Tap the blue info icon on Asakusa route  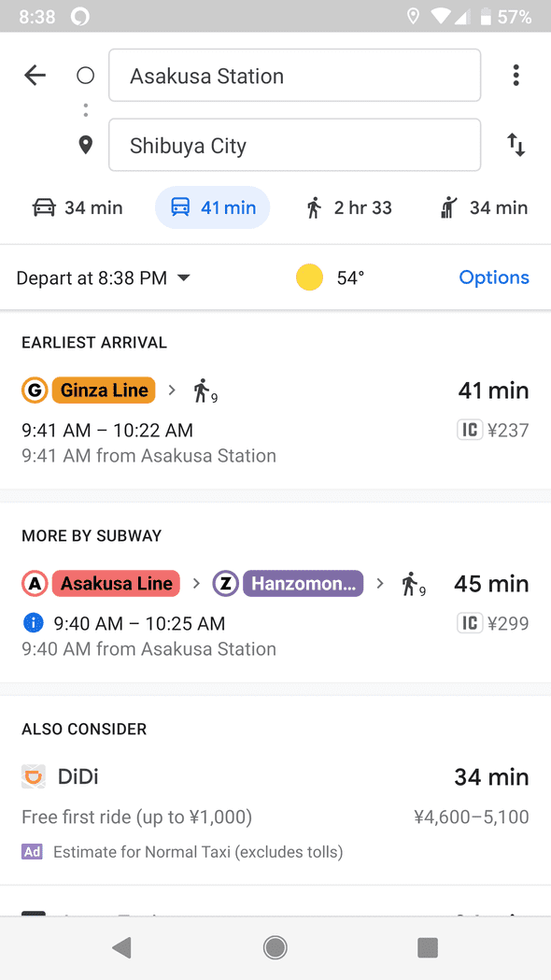point(33,623)
